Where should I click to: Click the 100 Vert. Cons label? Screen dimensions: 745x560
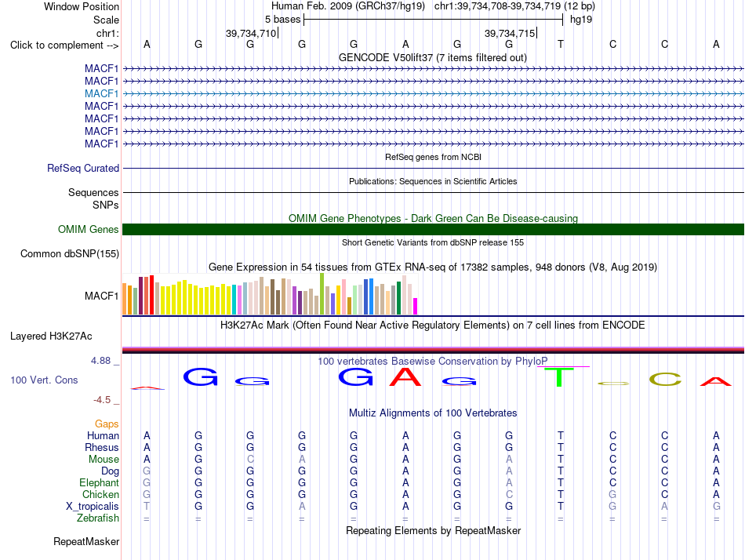(x=44, y=380)
